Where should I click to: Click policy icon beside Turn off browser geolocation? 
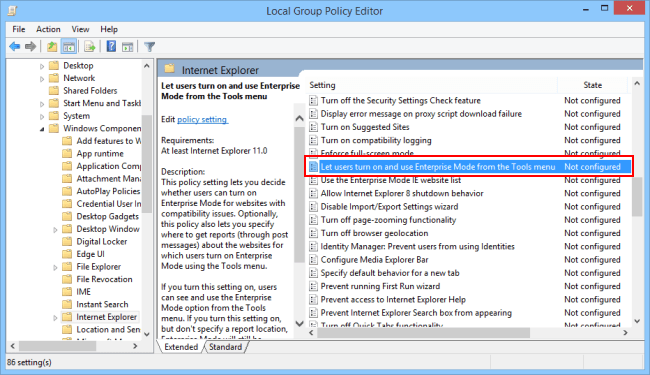point(313,233)
